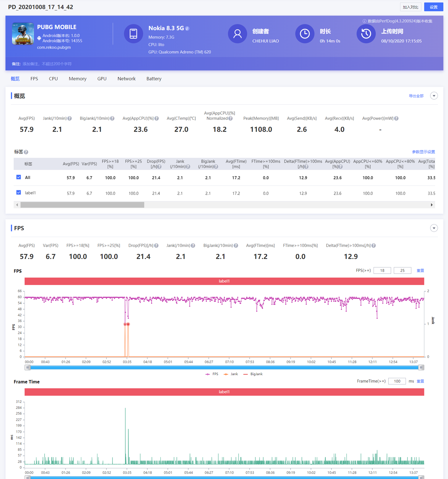Collapse the FPS section with the arrow
The image size is (448, 479).
[x=434, y=228]
